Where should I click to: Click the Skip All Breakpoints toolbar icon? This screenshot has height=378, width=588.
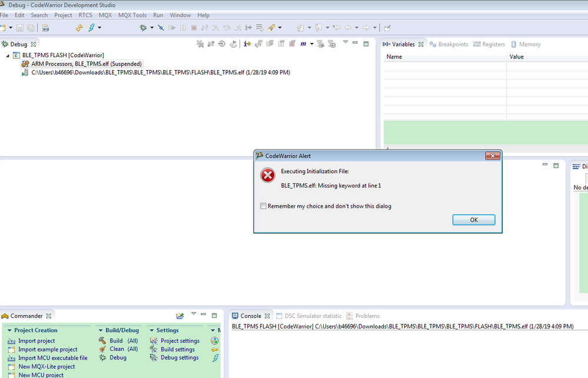pyautogui.click(x=161, y=28)
